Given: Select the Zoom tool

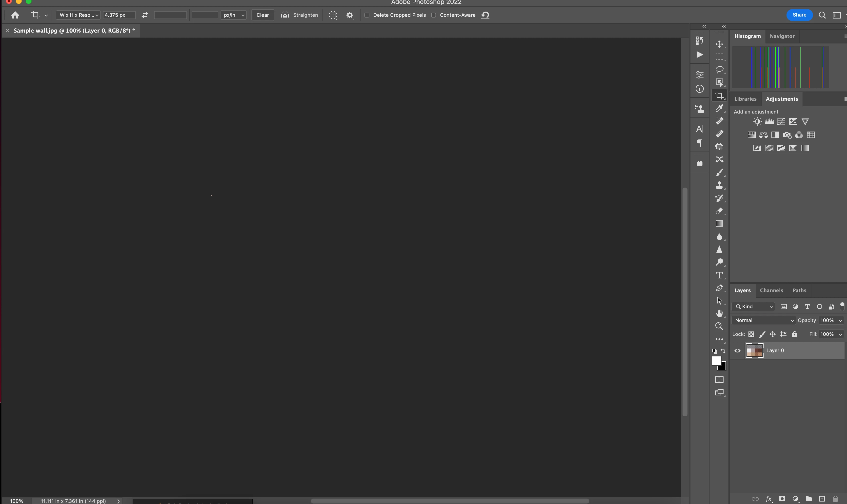Looking at the screenshot, I should (x=719, y=326).
